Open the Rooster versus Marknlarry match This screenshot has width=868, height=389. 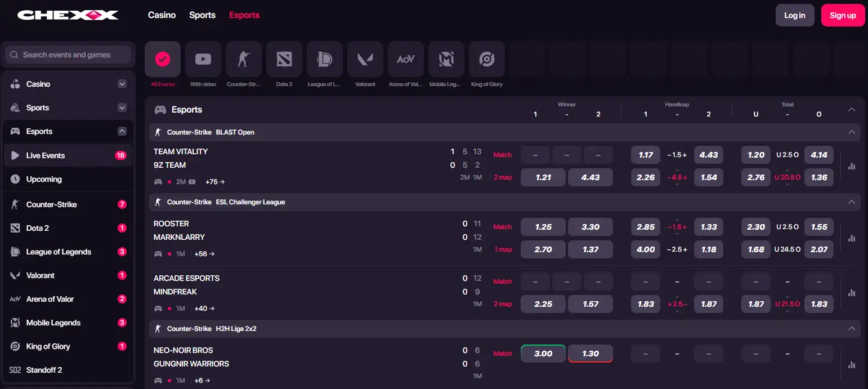(179, 230)
